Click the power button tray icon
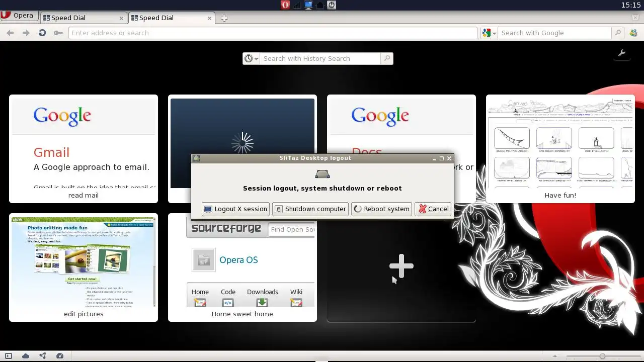The image size is (644, 362). pyautogui.click(x=332, y=5)
